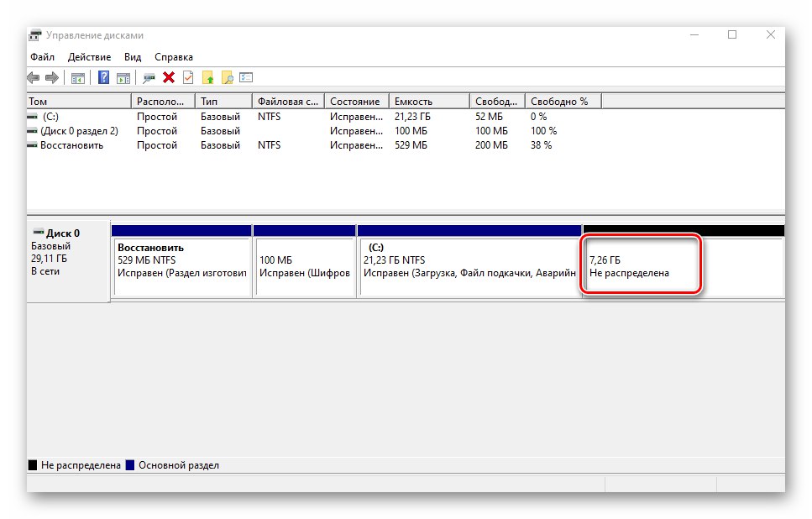Image resolution: width=812 pixels, height=519 pixels.
Task: Click drive icon beside Восстановить in list
Action: coord(33,145)
